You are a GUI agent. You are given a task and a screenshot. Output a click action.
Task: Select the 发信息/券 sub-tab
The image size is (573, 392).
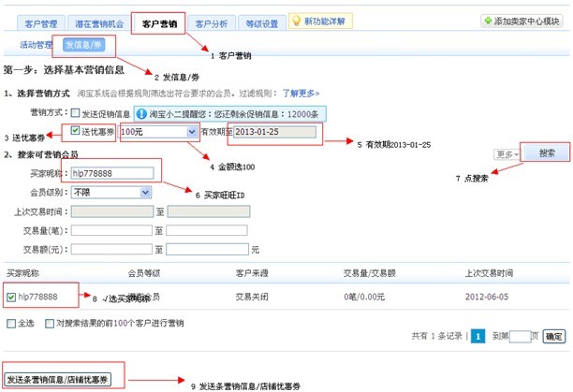83,45
